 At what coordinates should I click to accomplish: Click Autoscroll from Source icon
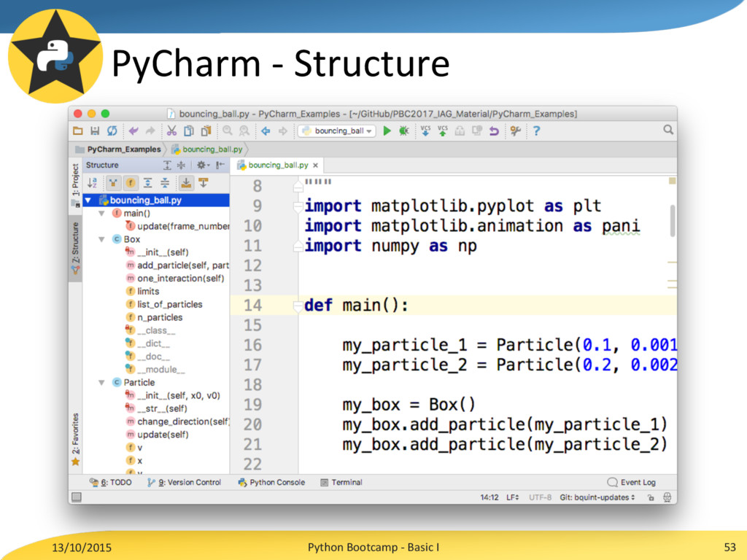tap(204, 182)
